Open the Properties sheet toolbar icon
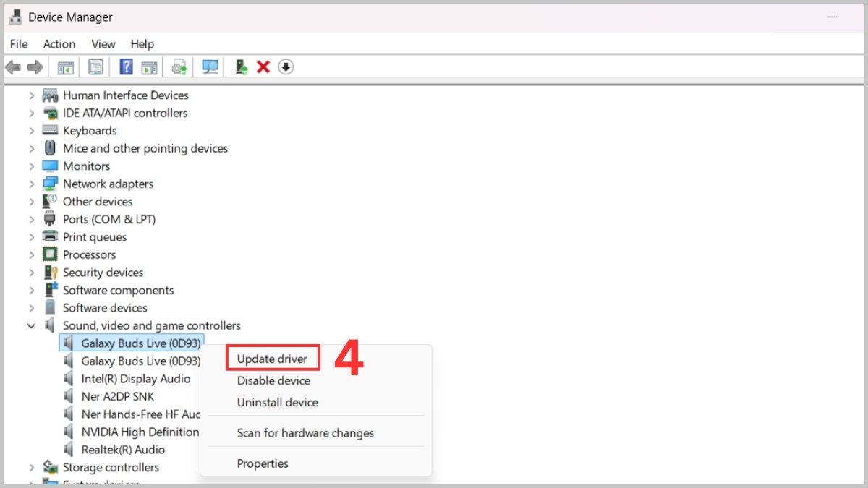Screen dimensions: 868x488 pos(95,67)
